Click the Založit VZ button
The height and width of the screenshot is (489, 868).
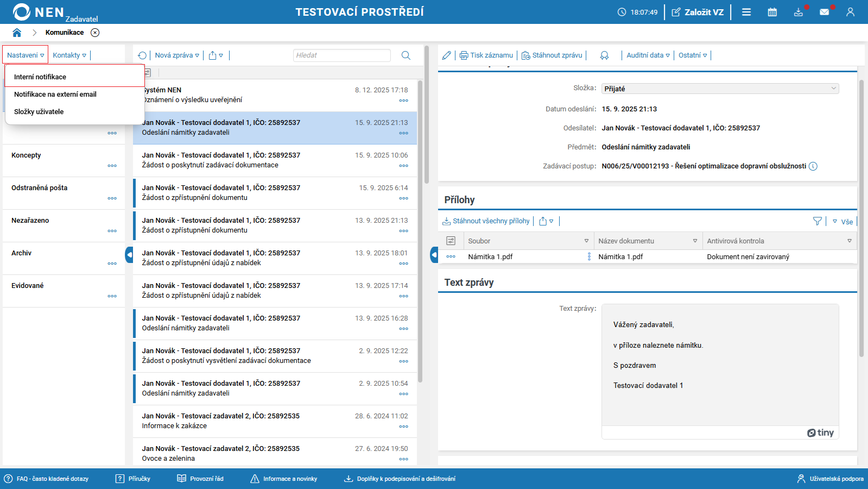click(698, 12)
